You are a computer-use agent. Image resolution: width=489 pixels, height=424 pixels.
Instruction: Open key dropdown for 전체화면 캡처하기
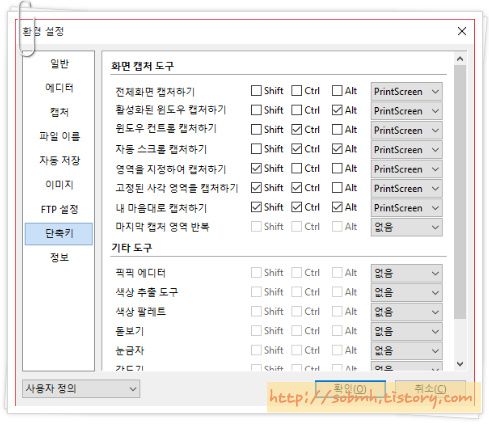tap(407, 91)
